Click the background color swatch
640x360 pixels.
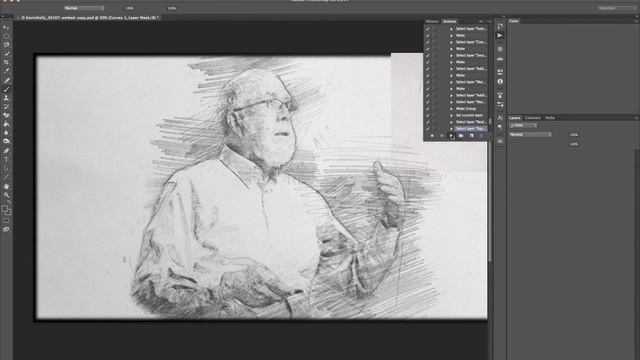pyautogui.click(x=8, y=212)
